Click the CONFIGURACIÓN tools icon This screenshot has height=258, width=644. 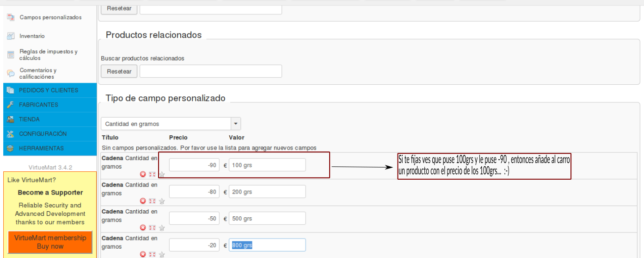[x=11, y=134]
